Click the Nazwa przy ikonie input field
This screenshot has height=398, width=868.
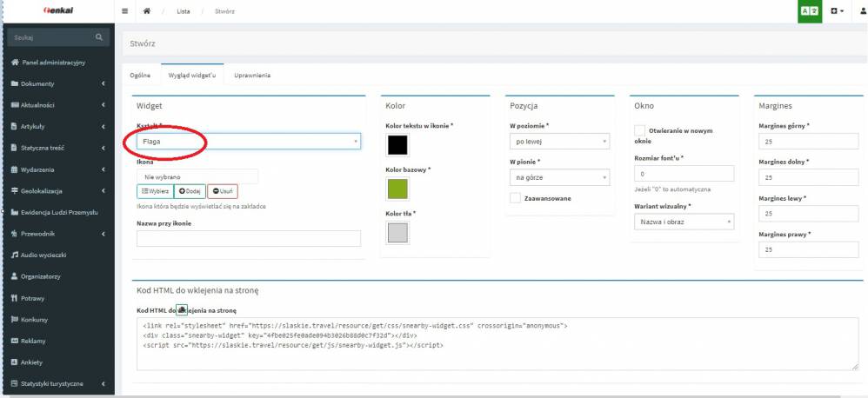coord(249,238)
